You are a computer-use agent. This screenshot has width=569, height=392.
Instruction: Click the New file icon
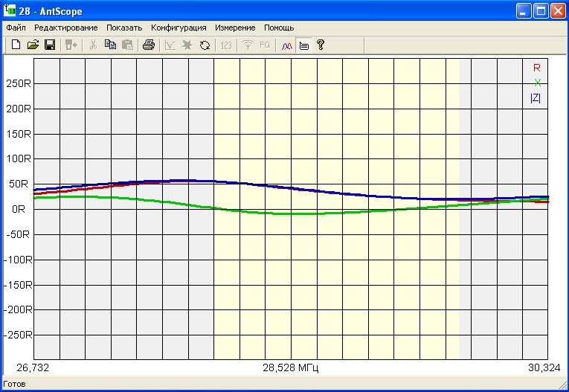point(16,45)
